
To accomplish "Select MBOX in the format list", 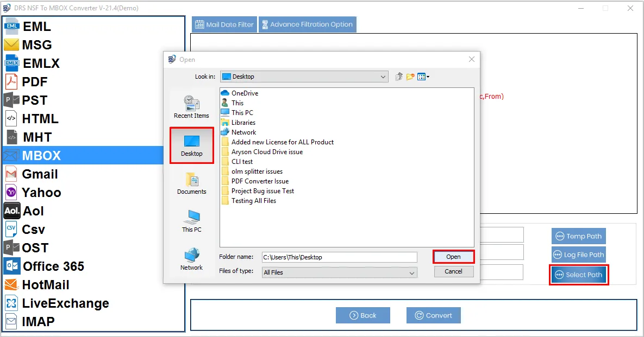I will pyautogui.click(x=84, y=155).
